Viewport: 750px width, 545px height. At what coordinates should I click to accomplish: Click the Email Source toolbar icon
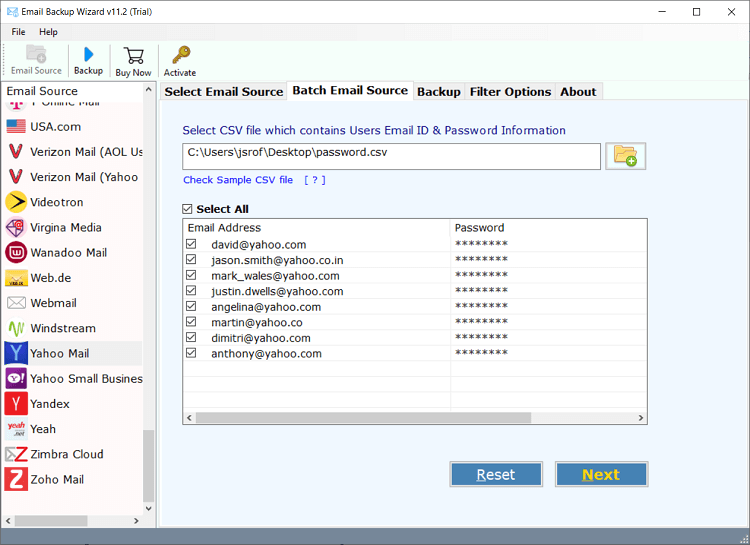(36, 54)
